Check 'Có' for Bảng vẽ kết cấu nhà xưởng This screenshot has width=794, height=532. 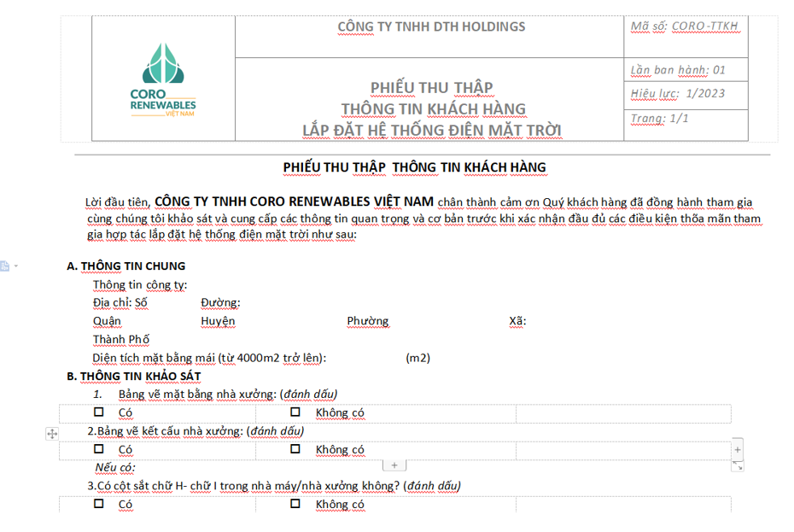coord(99,449)
